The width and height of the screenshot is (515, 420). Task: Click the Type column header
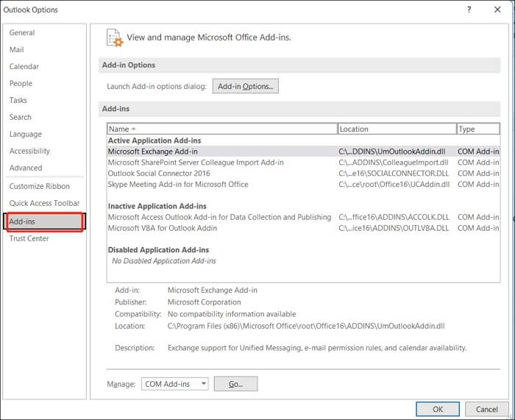click(x=477, y=129)
